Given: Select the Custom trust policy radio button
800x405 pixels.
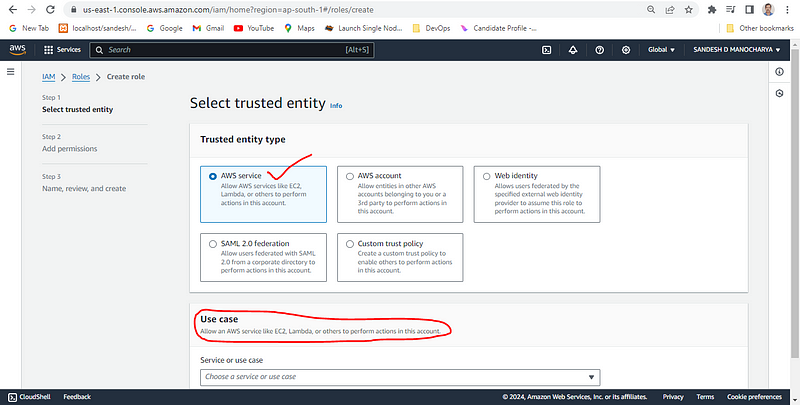Looking at the screenshot, I should 349,244.
